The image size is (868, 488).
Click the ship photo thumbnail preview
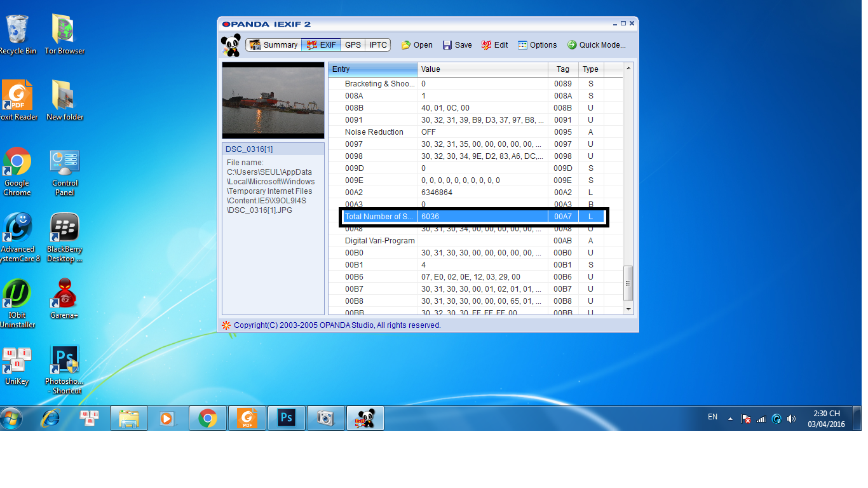(x=273, y=100)
